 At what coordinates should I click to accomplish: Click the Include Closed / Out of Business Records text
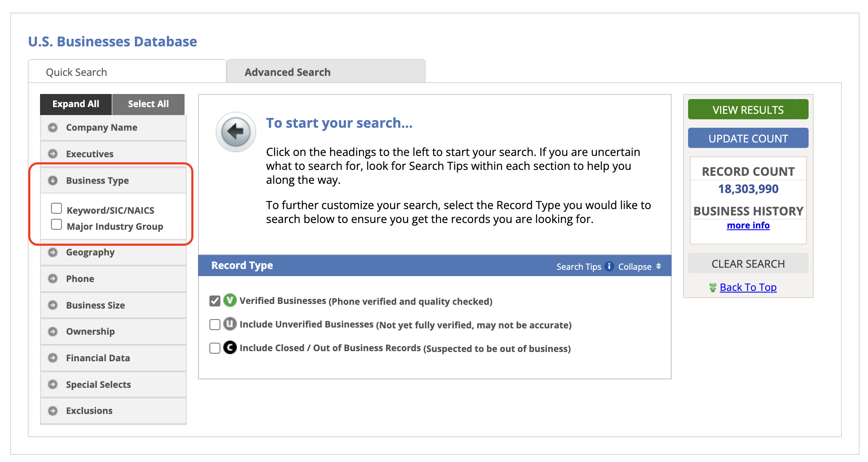[330, 348]
